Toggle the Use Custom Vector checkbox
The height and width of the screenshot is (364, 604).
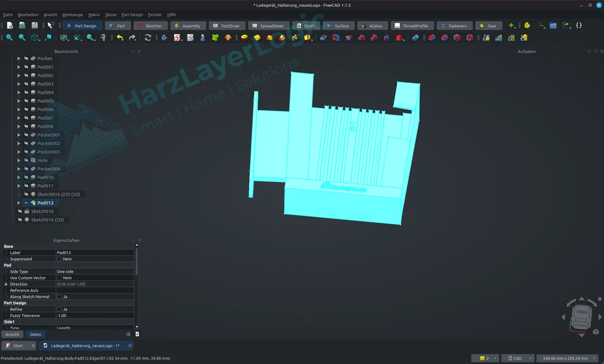pyautogui.click(x=59, y=278)
